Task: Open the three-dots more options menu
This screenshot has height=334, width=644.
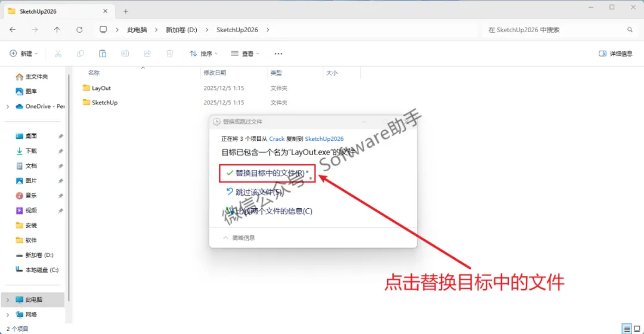Action: 278,54
